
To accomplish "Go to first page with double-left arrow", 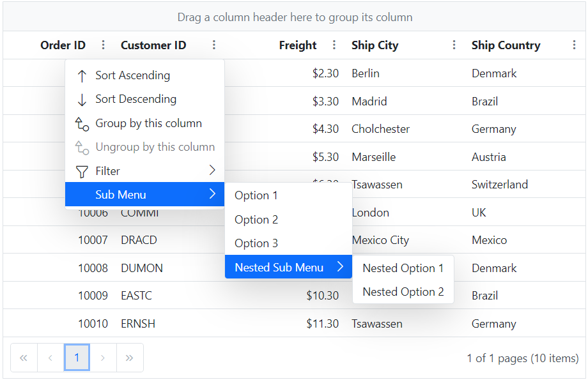I will (x=24, y=358).
